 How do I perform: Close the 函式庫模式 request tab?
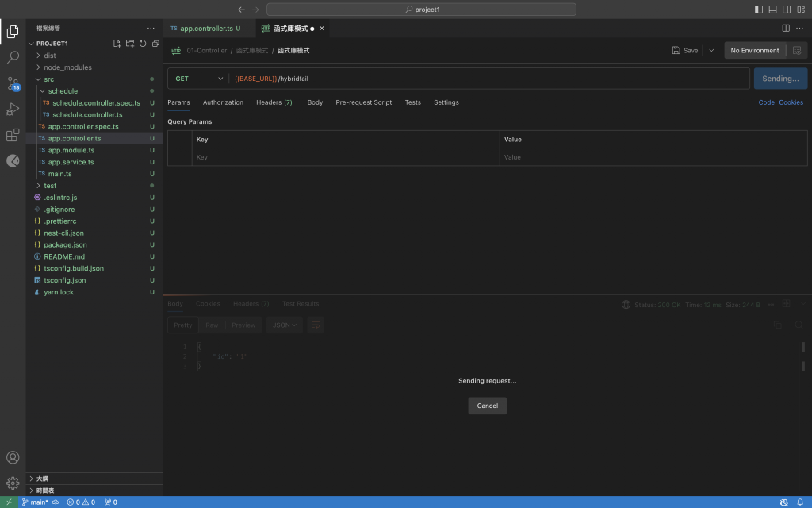(322, 29)
